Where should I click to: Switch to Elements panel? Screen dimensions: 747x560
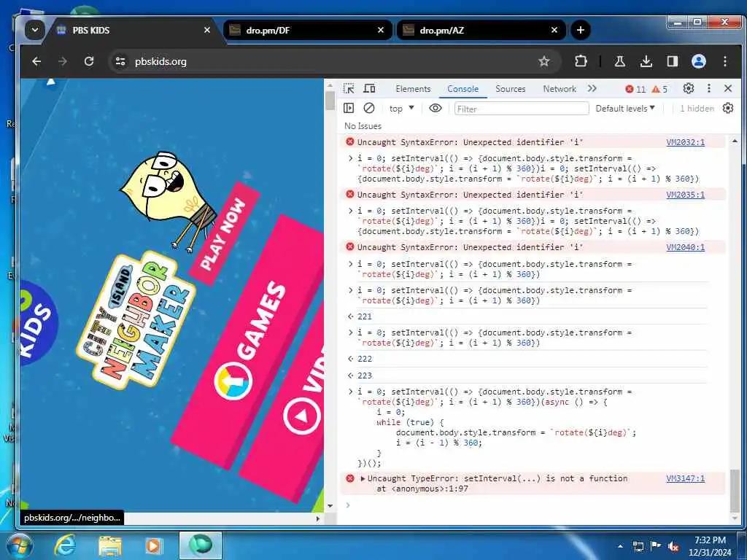click(413, 88)
